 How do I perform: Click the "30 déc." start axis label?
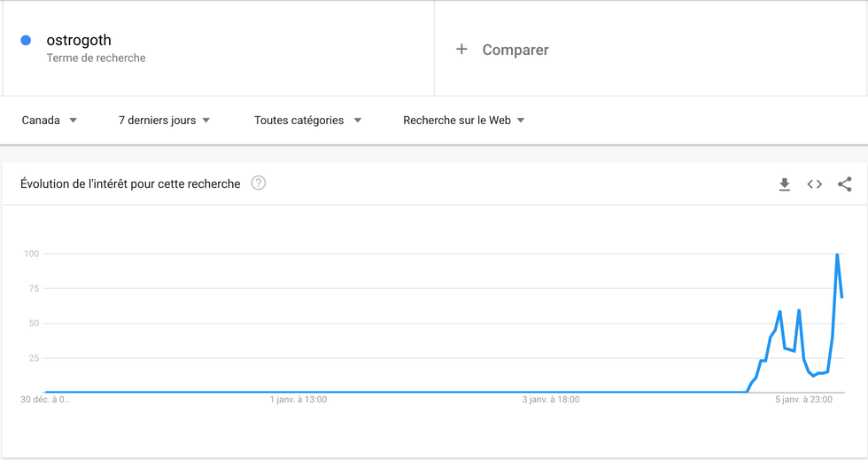click(45, 400)
